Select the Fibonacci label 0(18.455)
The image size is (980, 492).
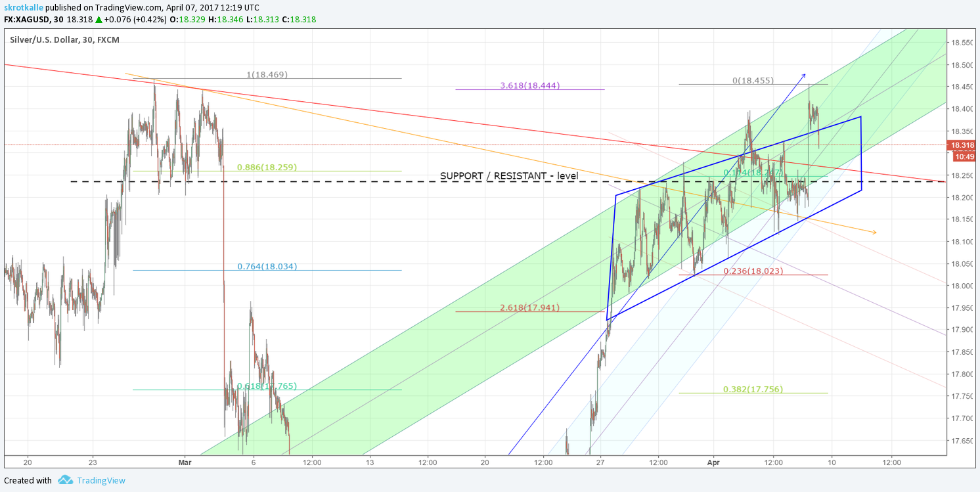click(x=753, y=80)
